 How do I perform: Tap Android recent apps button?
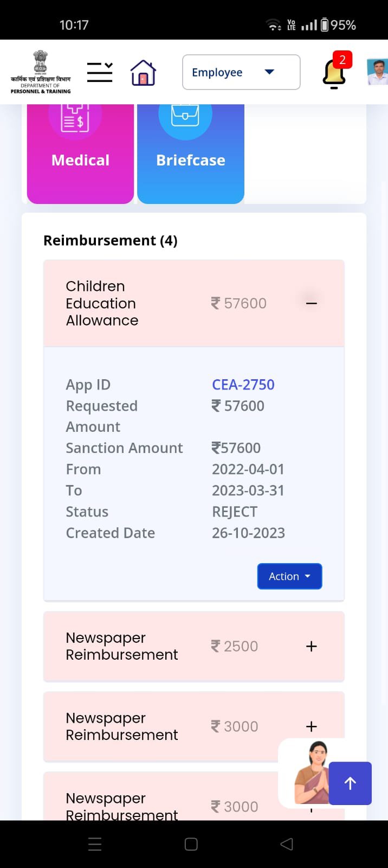pyautogui.click(x=95, y=844)
